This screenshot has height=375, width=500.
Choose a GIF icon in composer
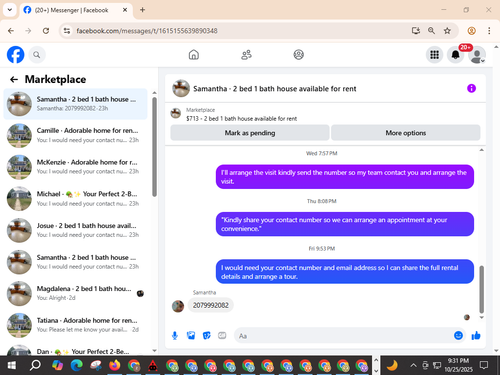pyautogui.click(x=222, y=335)
